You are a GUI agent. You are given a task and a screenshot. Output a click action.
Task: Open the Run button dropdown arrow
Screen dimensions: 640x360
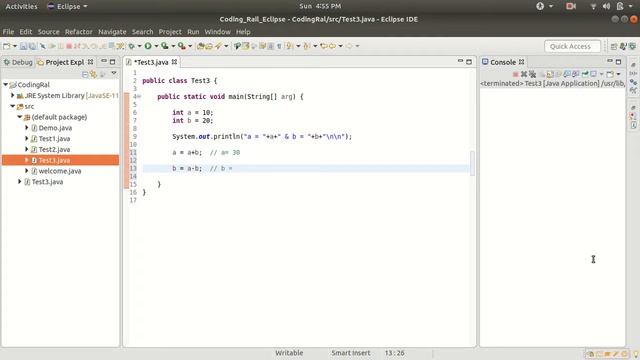click(156, 46)
